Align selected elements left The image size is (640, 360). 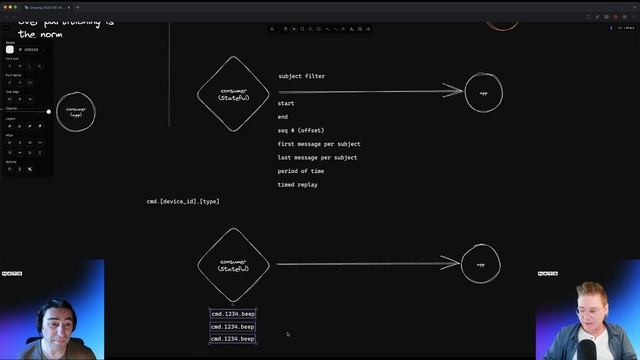10,142
